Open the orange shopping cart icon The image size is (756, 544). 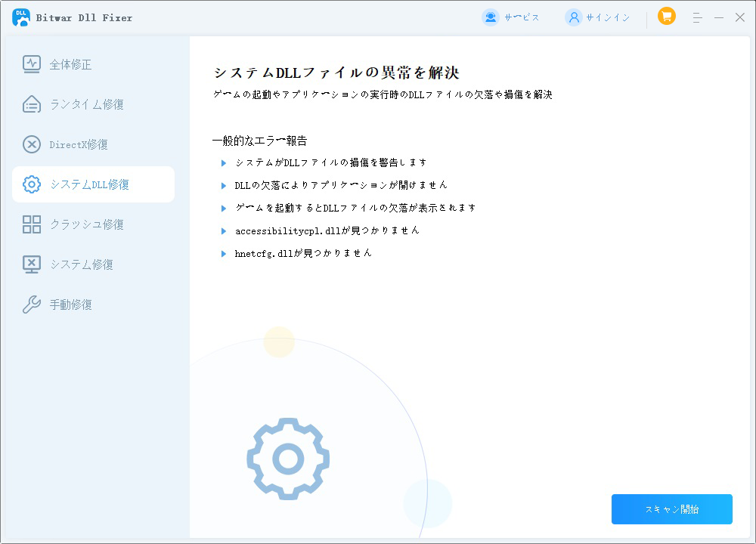[666, 17]
